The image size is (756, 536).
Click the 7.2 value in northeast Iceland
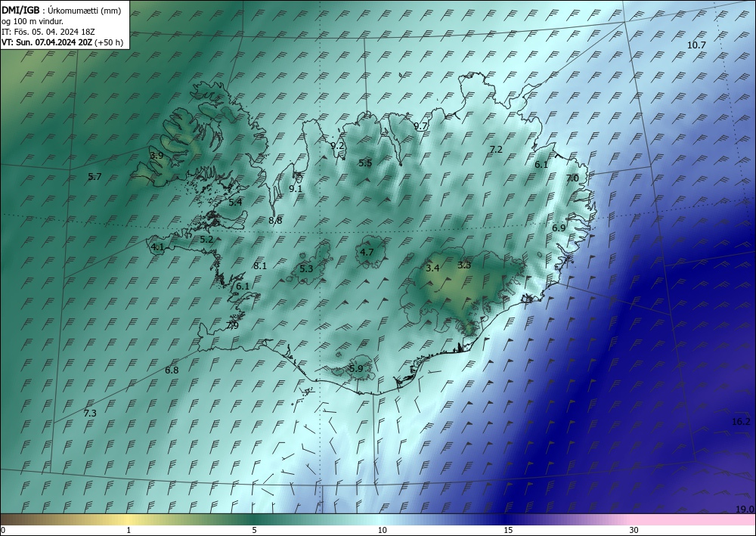click(x=496, y=150)
